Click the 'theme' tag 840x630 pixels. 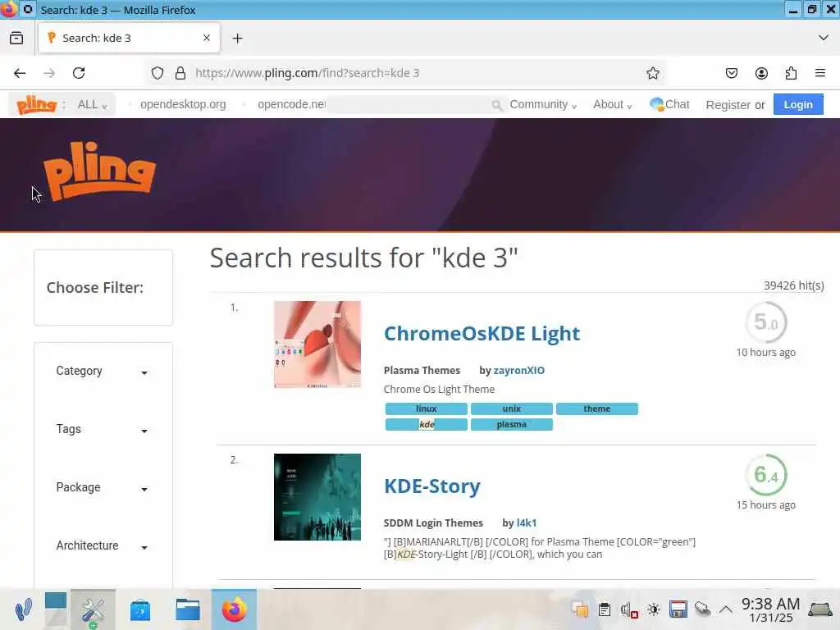click(x=597, y=409)
